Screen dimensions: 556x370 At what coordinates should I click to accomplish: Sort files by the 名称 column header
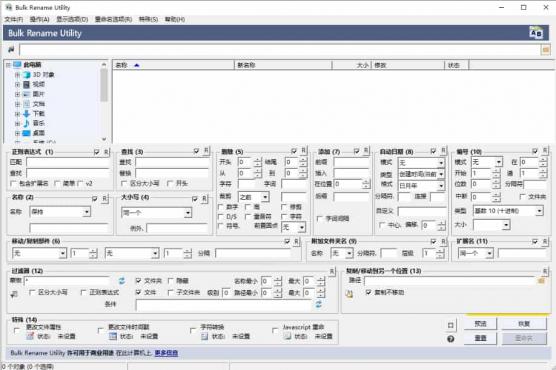point(173,65)
